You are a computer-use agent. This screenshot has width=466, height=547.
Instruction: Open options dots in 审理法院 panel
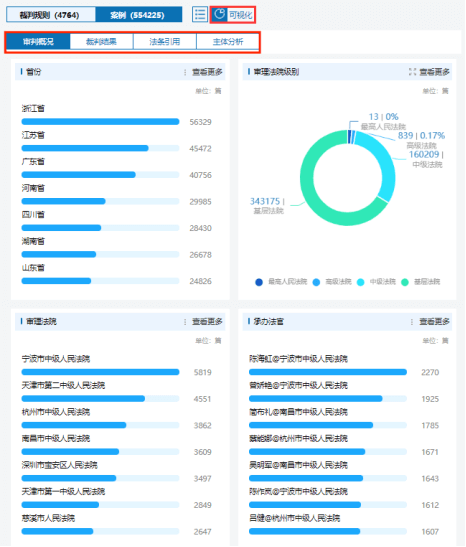tap(185, 322)
